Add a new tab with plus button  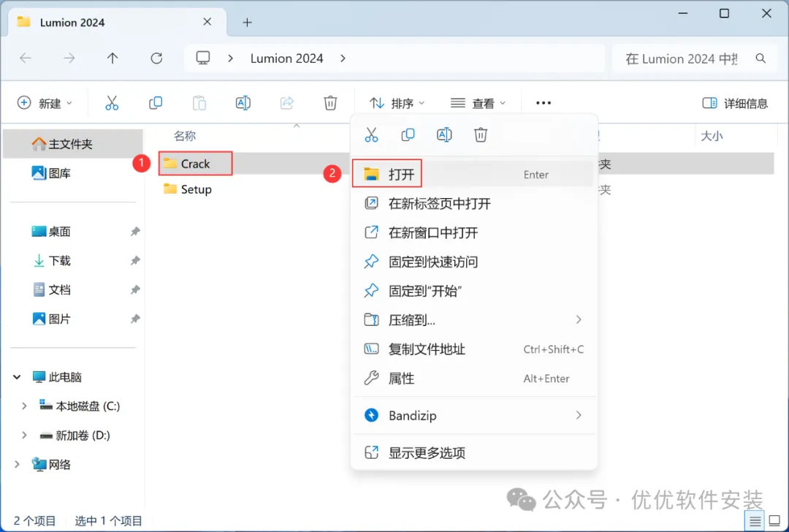[247, 22]
